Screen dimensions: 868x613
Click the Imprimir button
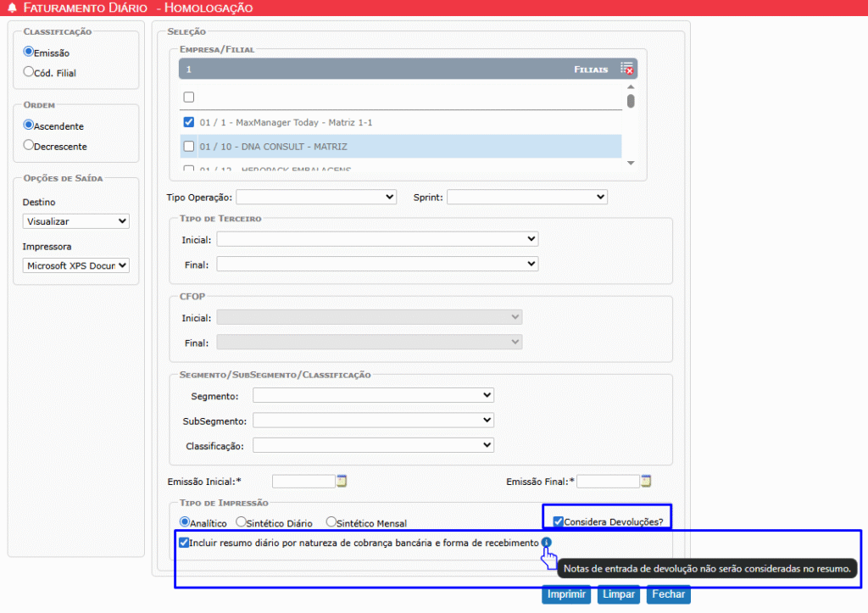click(566, 594)
